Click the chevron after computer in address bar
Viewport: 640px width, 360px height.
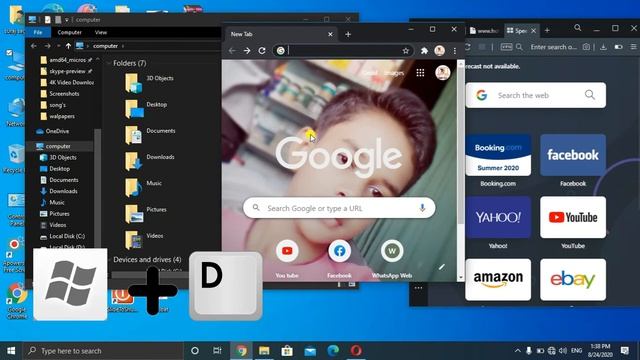(123, 46)
